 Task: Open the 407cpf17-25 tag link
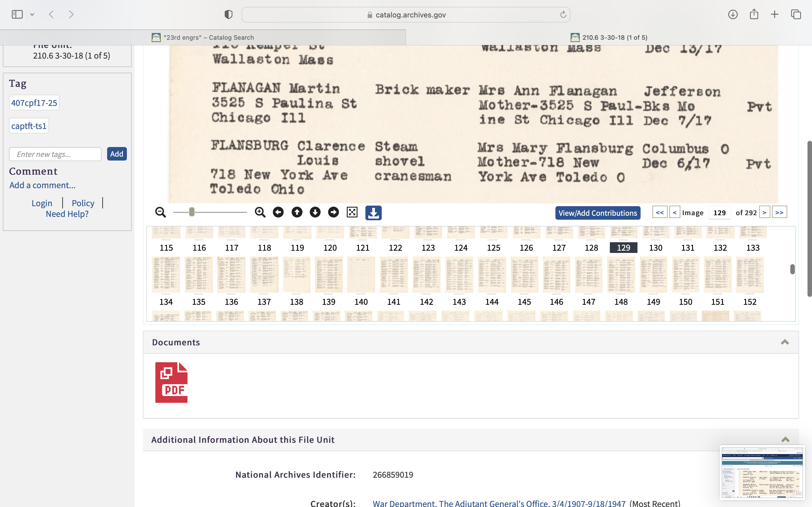point(34,103)
